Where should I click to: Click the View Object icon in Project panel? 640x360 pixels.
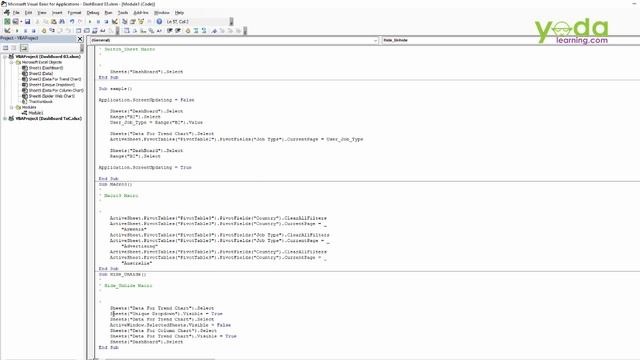coord(14,48)
